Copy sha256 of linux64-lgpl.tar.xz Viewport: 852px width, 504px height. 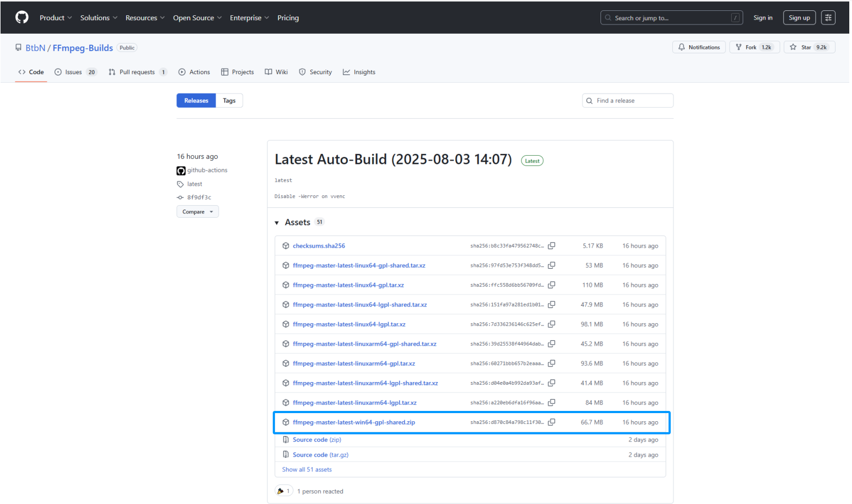click(x=551, y=324)
